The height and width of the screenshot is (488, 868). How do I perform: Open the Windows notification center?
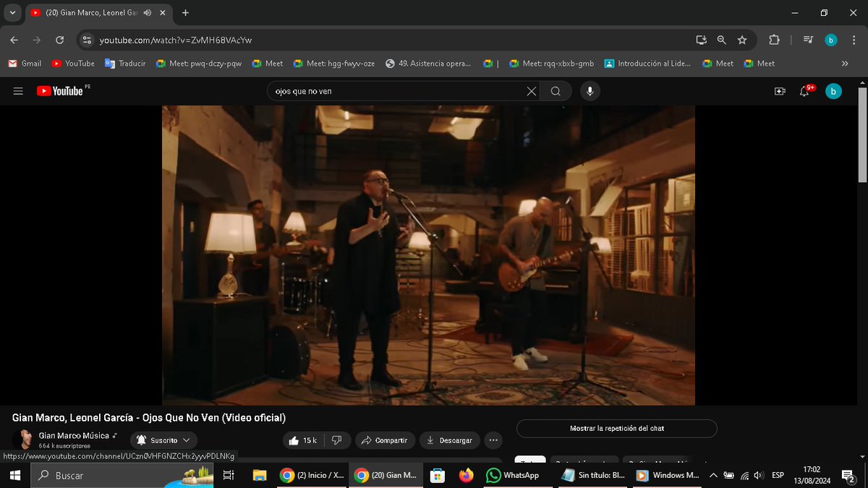[x=848, y=476]
